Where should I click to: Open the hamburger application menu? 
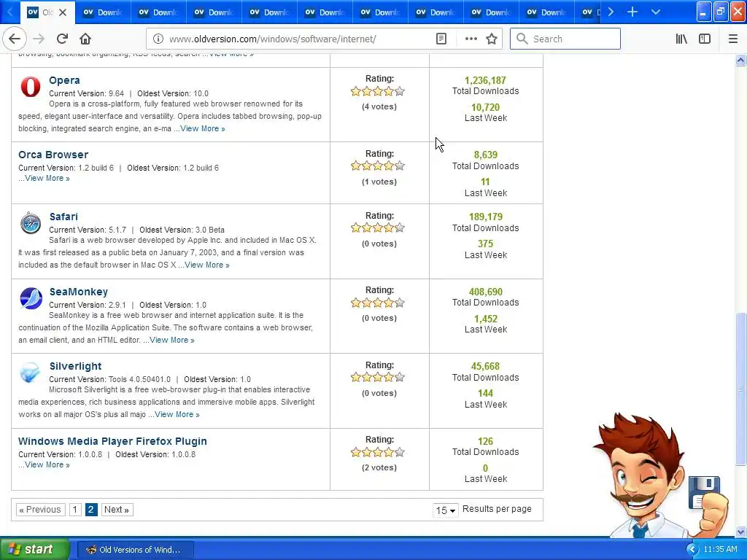(x=732, y=39)
